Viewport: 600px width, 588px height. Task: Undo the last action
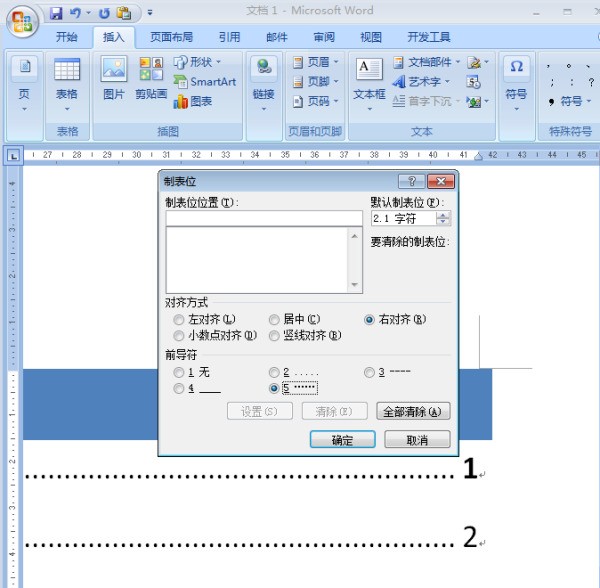[75, 14]
